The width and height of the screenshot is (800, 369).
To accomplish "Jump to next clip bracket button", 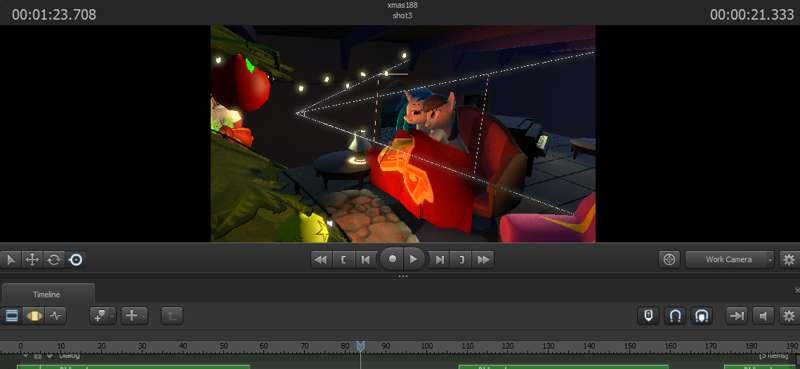I will [x=461, y=260].
